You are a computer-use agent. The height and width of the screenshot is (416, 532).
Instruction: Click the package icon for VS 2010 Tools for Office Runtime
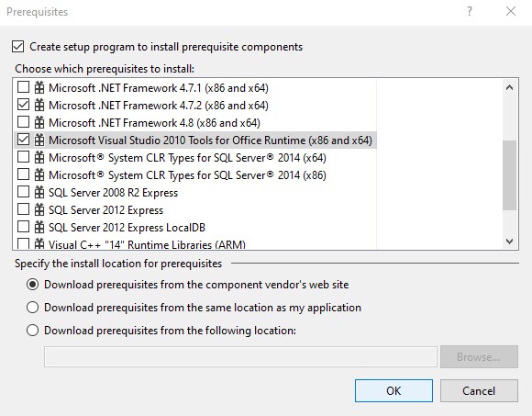[x=39, y=140]
